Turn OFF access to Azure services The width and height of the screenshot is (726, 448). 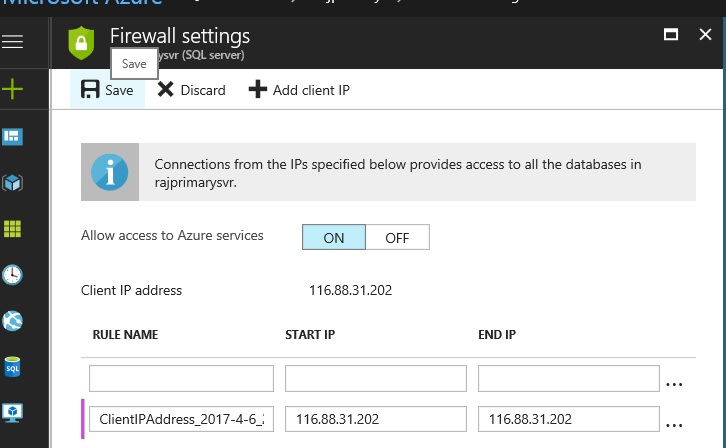[397, 237]
